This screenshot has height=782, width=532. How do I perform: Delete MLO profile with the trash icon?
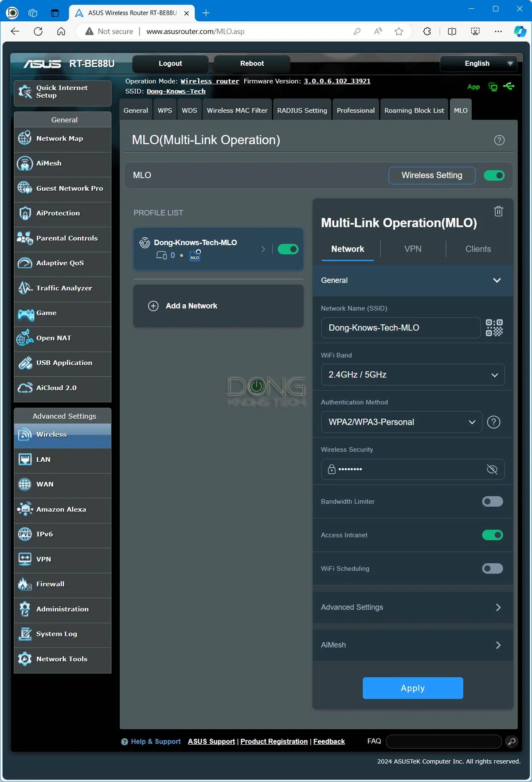(x=498, y=211)
